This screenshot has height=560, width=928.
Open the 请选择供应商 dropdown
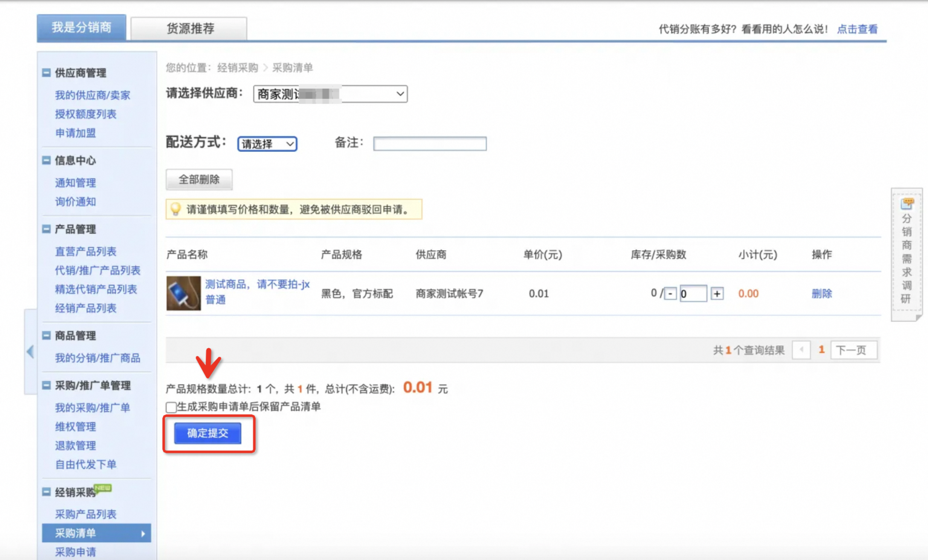330,94
